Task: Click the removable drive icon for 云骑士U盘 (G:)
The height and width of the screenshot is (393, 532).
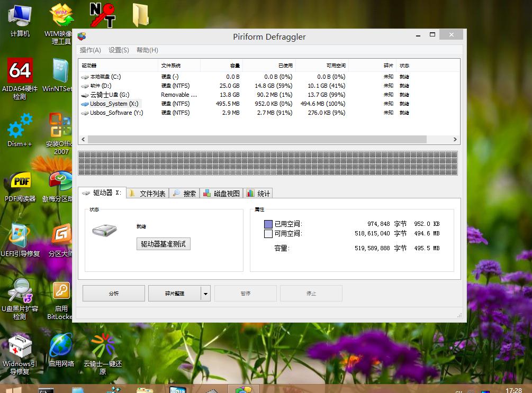Action: click(85, 95)
